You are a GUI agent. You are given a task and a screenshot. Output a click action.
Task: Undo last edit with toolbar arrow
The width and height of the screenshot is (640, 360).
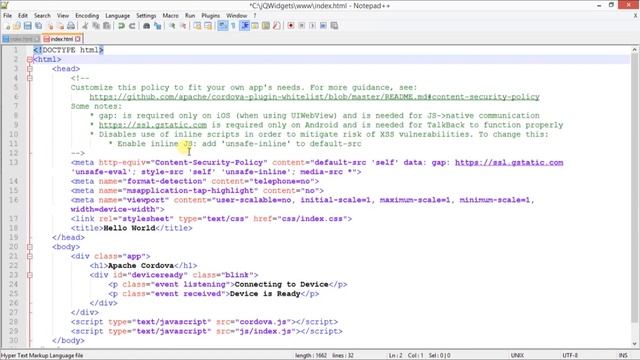(x=121, y=26)
